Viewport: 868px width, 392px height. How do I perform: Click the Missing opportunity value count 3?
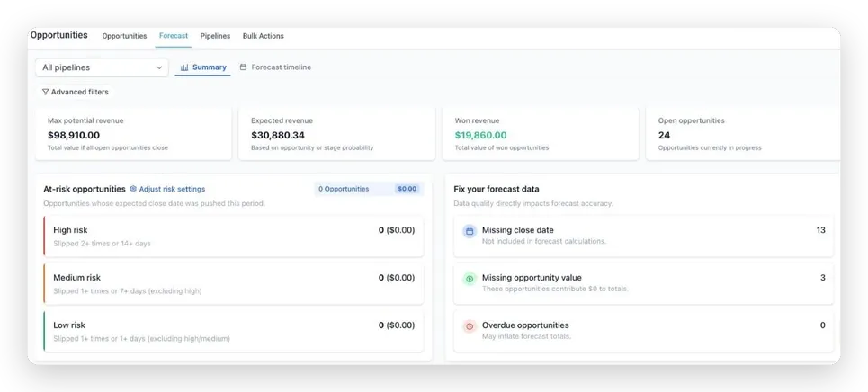click(823, 278)
